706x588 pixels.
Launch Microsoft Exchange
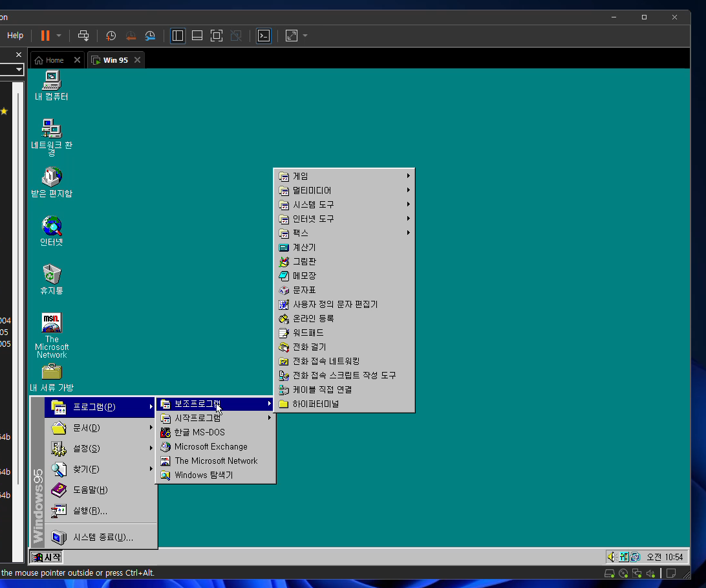pos(216,446)
